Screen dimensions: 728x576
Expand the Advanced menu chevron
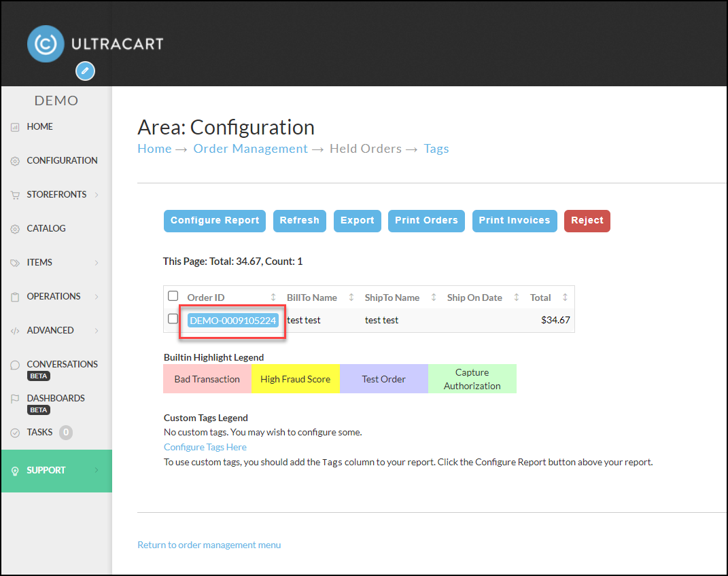coord(97,331)
